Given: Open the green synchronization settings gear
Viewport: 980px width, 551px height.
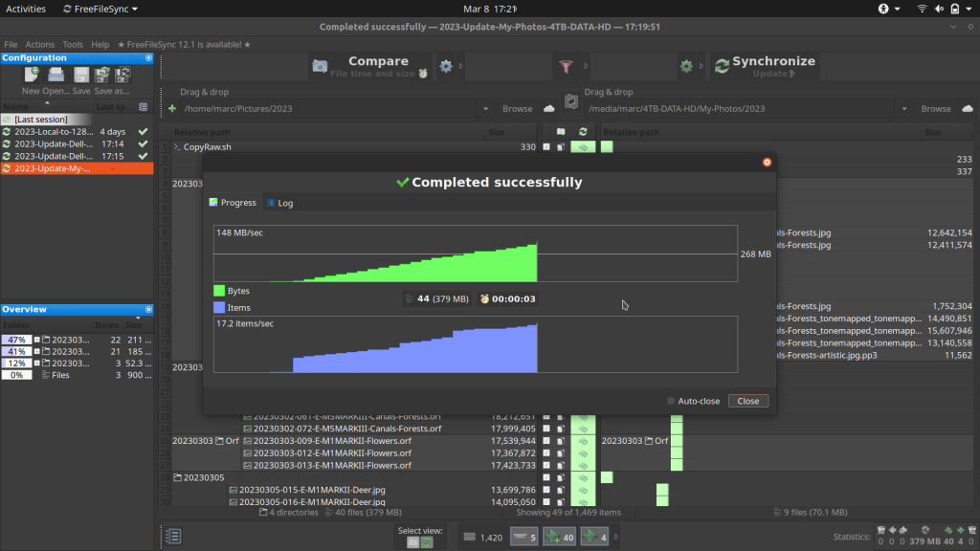Looking at the screenshot, I should [686, 66].
